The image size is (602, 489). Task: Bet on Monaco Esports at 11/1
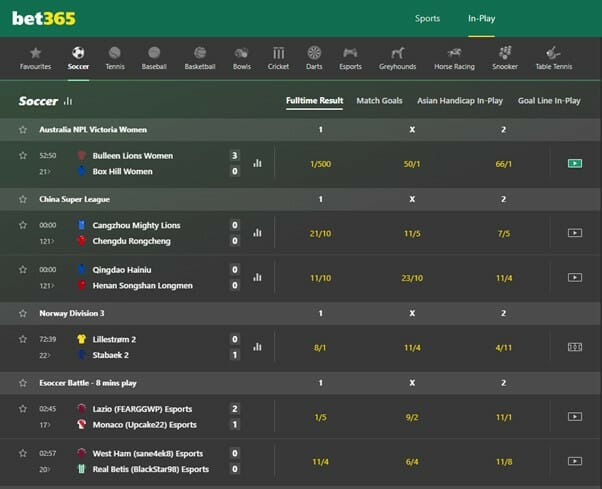pos(504,417)
